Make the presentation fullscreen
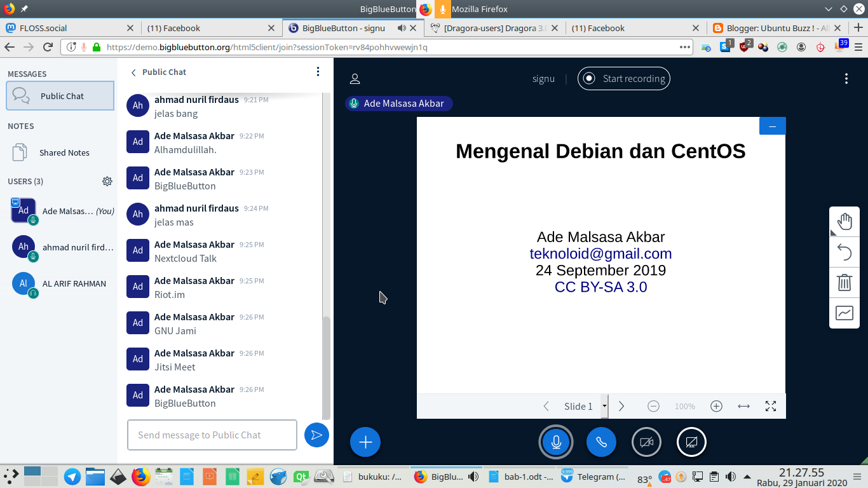 (x=771, y=406)
